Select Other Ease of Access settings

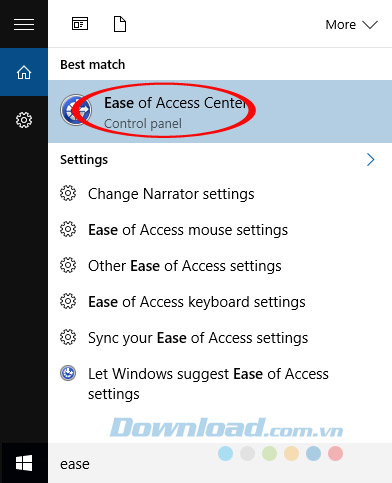coord(185,266)
